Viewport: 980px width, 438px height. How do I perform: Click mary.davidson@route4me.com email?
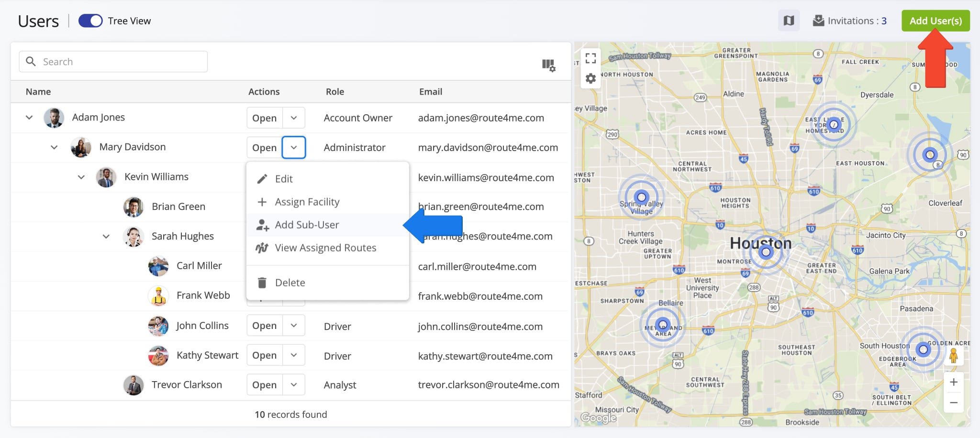coord(488,147)
